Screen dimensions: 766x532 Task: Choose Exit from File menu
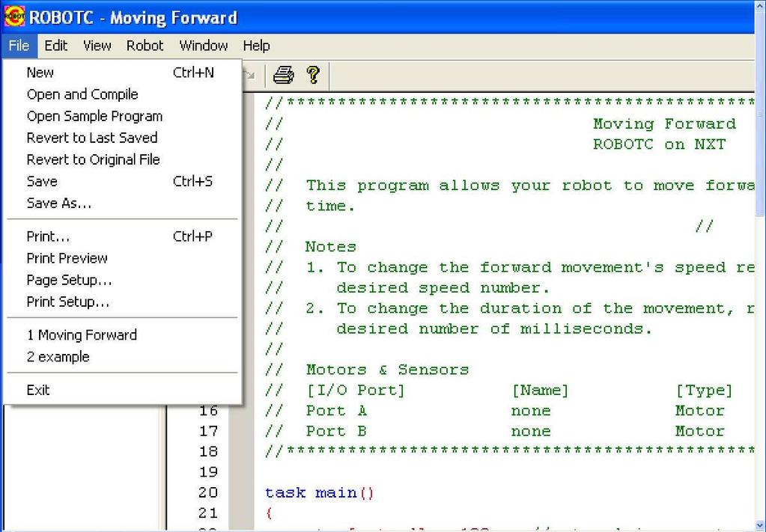[122, 390]
